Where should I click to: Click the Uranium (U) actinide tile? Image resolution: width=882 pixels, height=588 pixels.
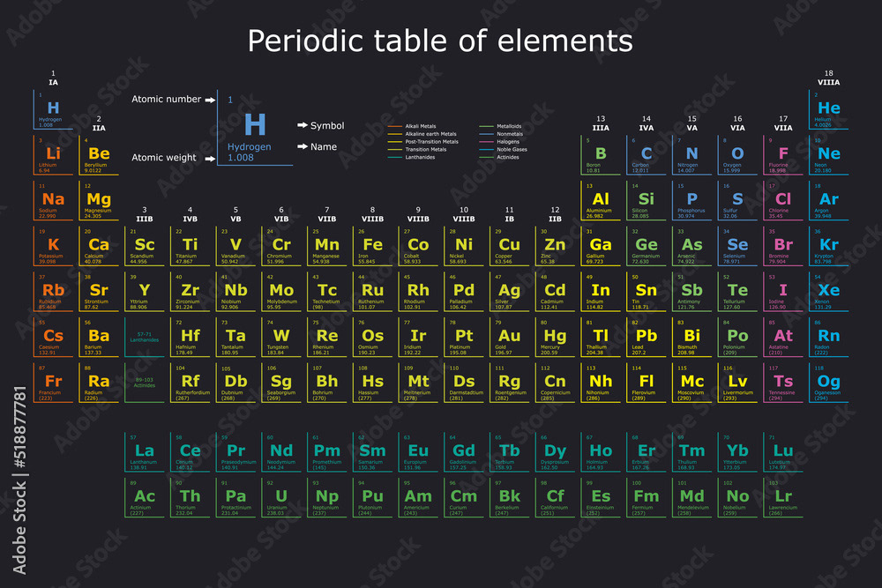(281, 497)
